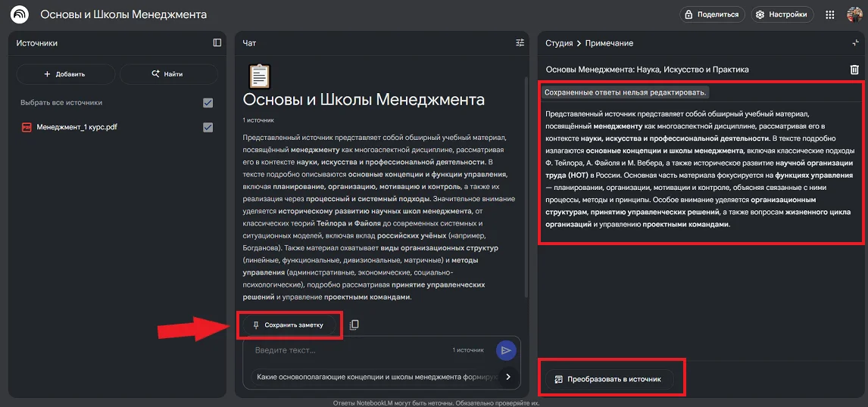Click the NotebookLM logo icon
Image resolution: width=868 pixels, height=407 pixels.
pos(20,14)
